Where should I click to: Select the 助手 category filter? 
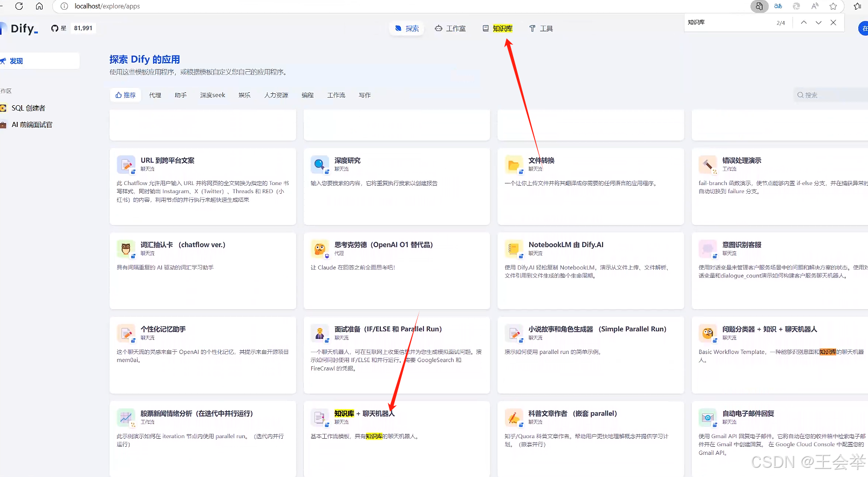point(181,95)
